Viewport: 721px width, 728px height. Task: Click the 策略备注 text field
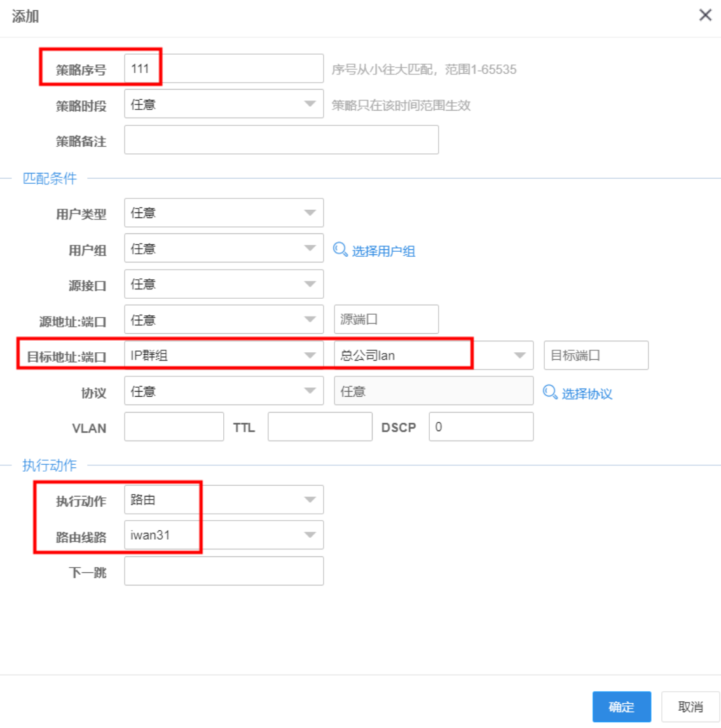point(282,140)
